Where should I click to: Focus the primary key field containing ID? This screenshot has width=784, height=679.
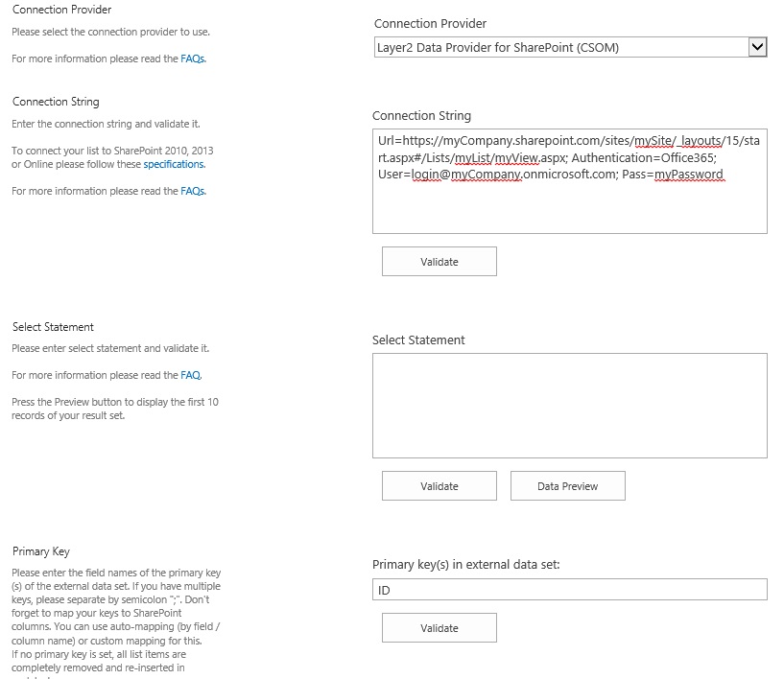pyautogui.click(x=569, y=591)
